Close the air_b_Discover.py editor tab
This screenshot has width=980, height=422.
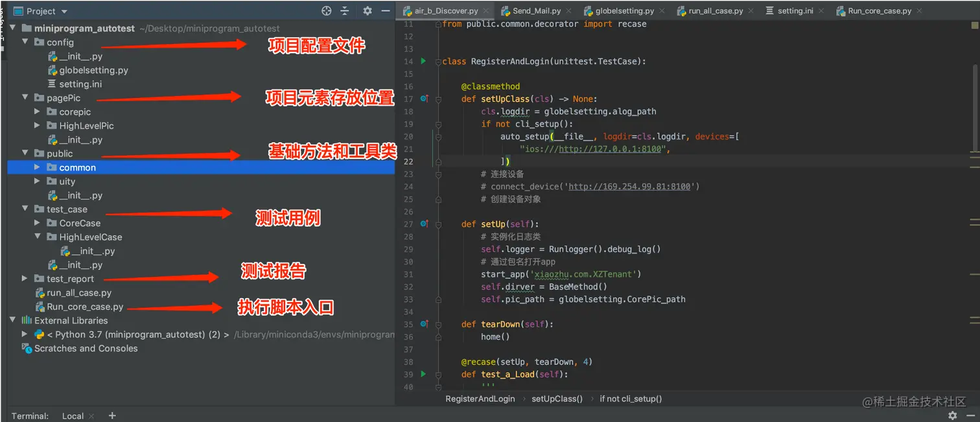(485, 11)
